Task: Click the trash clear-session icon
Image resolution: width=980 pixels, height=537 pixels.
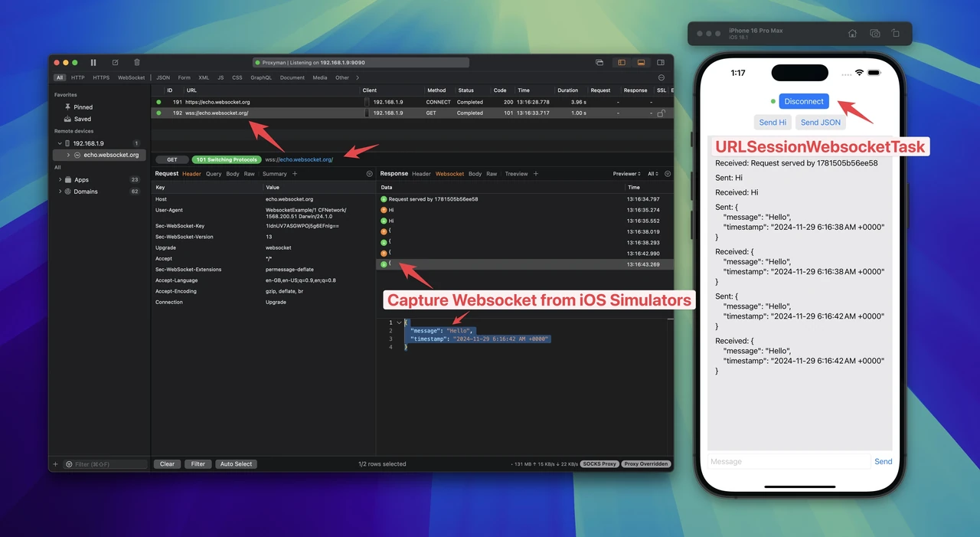Action: (137, 63)
